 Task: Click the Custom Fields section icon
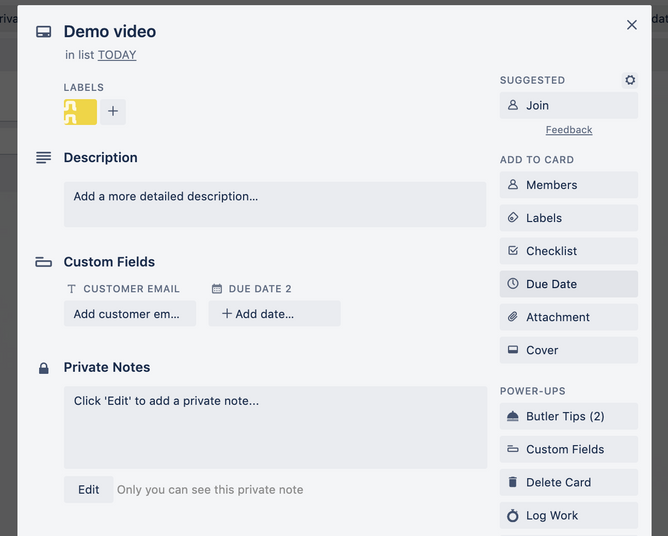(43, 262)
